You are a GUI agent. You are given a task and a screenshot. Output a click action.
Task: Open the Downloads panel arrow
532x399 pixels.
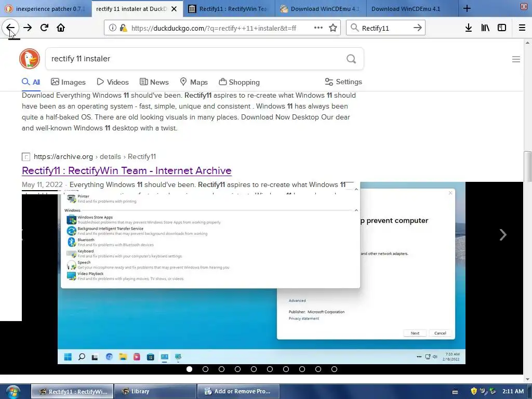[469, 28]
